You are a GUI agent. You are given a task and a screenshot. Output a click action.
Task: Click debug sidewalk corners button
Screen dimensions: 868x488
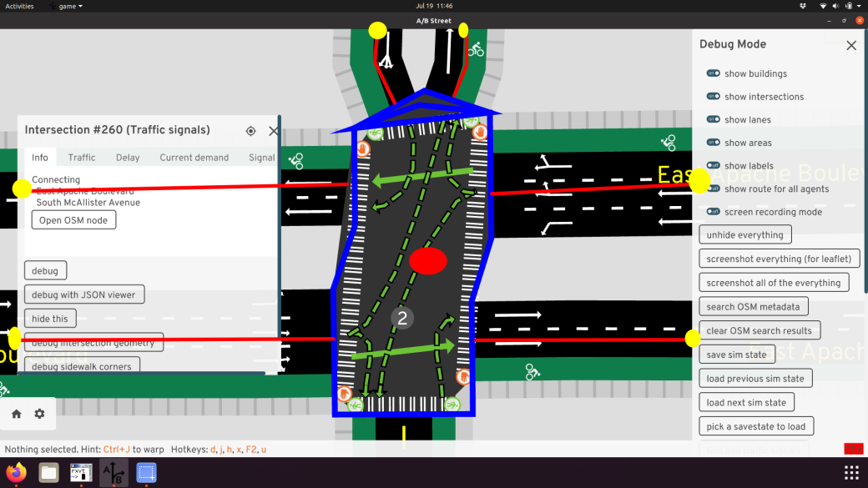tap(82, 365)
